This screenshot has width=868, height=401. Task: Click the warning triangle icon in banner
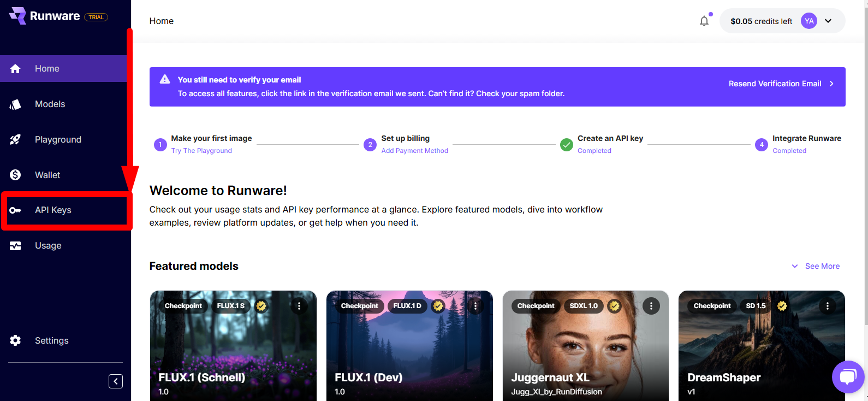point(165,79)
